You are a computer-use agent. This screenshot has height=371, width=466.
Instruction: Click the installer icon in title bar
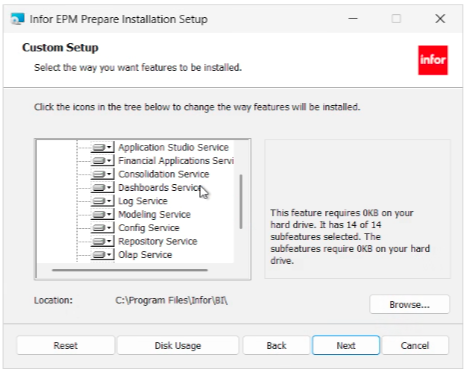pyautogui.click(x=17, y=19)
